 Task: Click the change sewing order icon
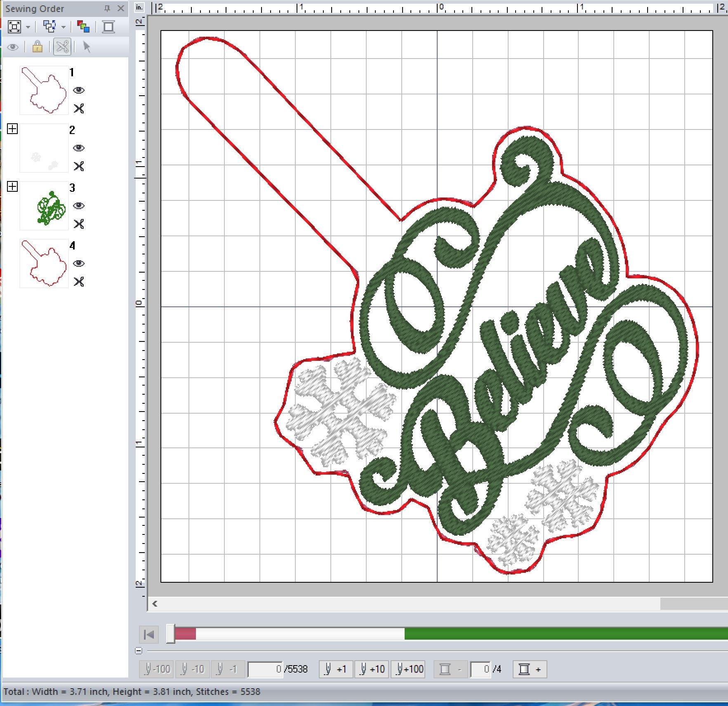(x=49, y=27)
